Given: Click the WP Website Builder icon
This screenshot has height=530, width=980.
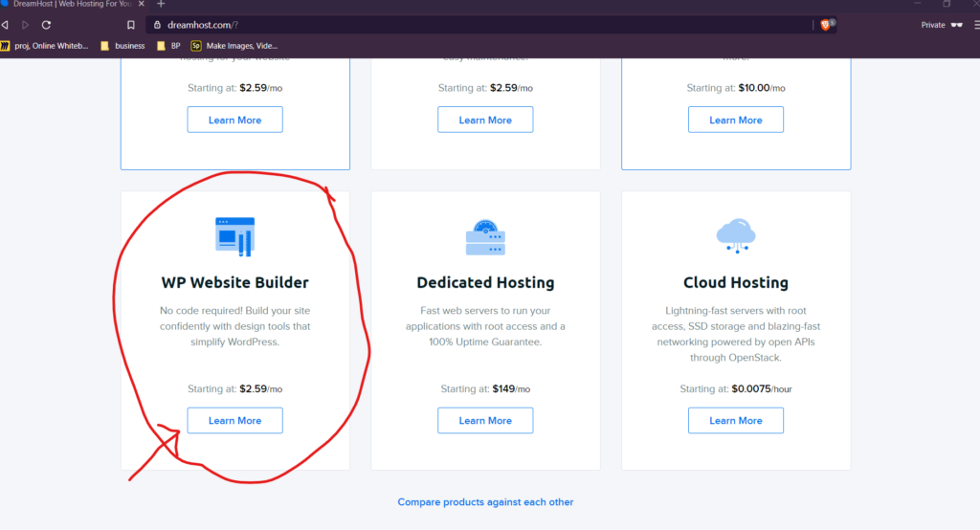Looking at the screenshot, I should click(235, 237).
